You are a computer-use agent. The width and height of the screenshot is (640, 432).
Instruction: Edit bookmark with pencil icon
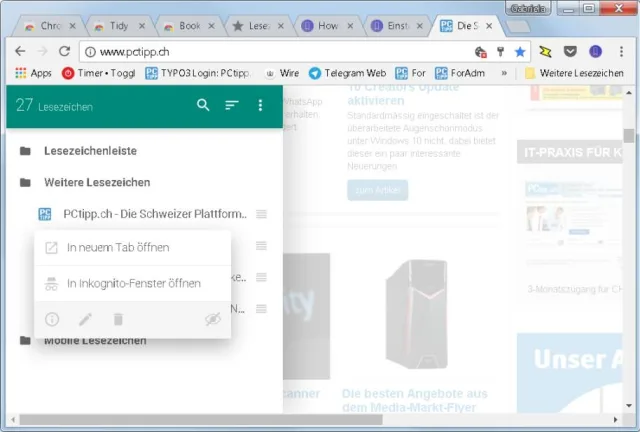pyautogui.click(x=85, y=319)
